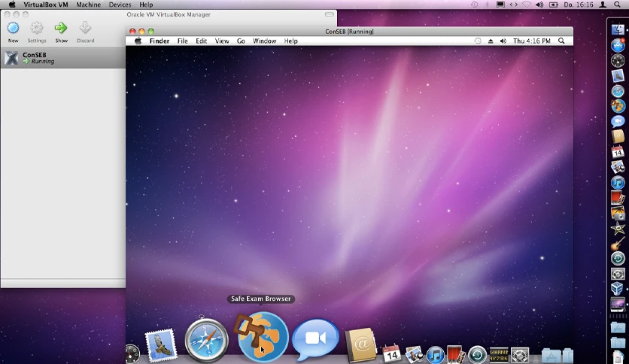Open VirtualBox cube icon in host dock
Viewport: 629px width, 364px height.
point(618,289)
